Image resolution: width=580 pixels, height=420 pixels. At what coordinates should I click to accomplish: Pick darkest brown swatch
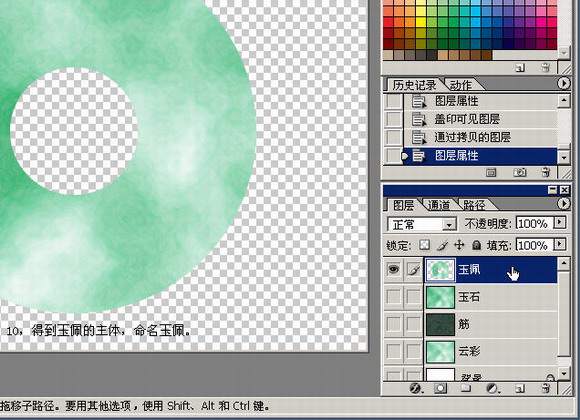pyautogui.click(x=486, y=55)
